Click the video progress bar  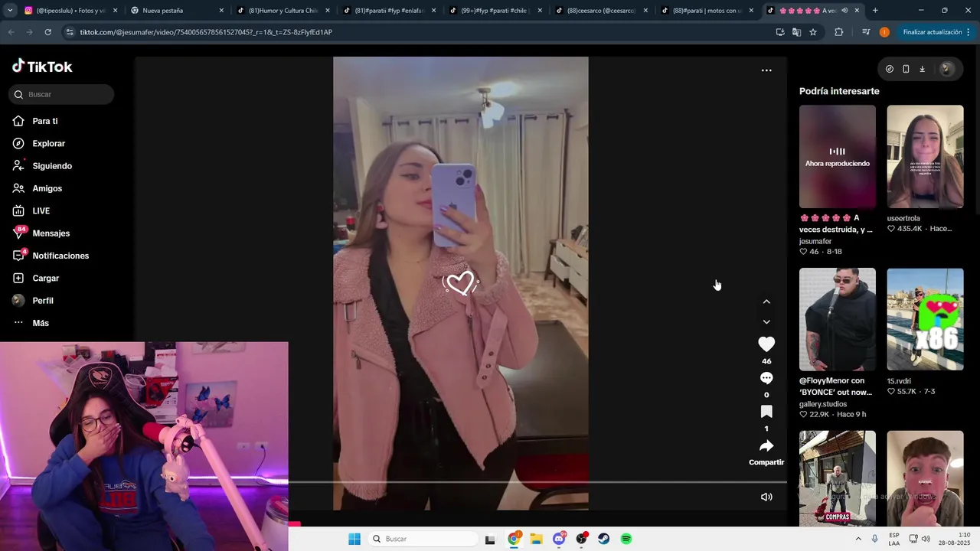(537, 482)
